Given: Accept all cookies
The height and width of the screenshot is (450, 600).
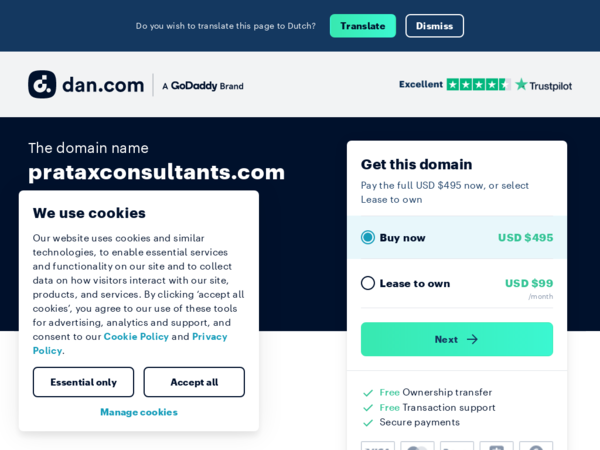Looking at the screenshot, I should [194, 382].
